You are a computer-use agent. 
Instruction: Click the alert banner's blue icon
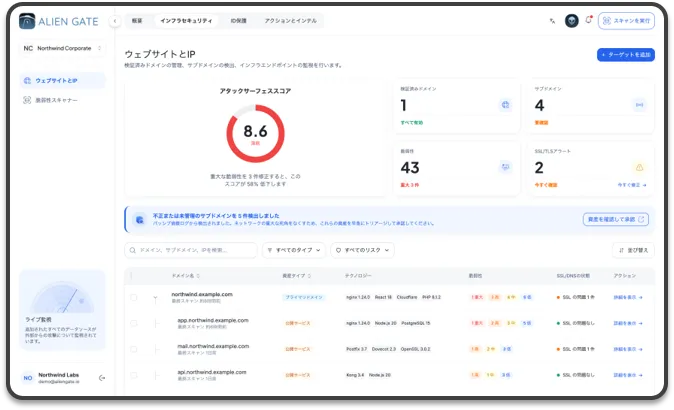140,220
